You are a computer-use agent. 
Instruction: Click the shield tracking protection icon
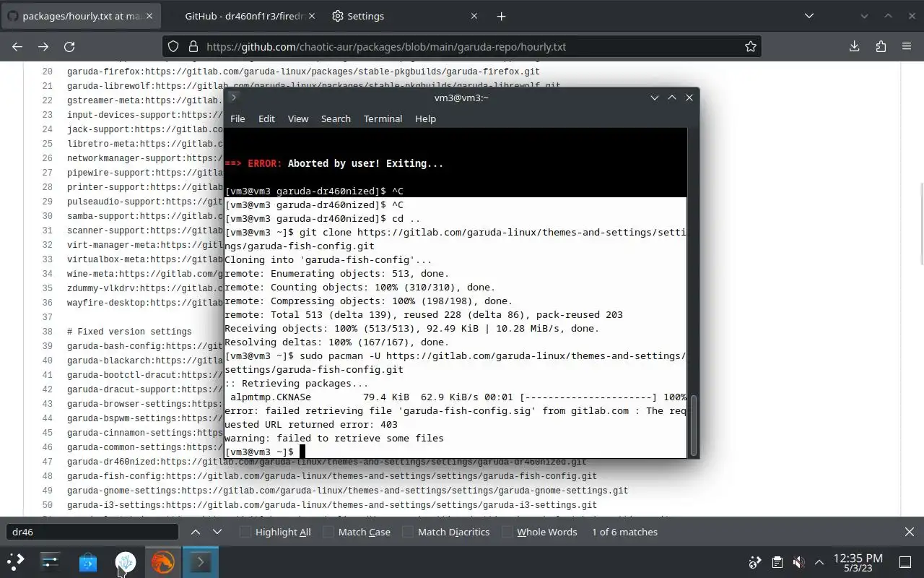(173, 46)
